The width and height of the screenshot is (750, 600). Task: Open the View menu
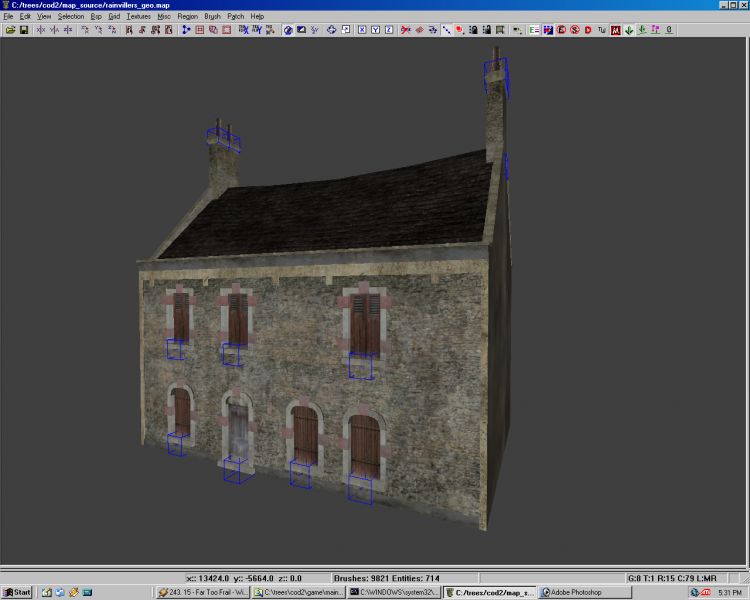pos(44,16)
